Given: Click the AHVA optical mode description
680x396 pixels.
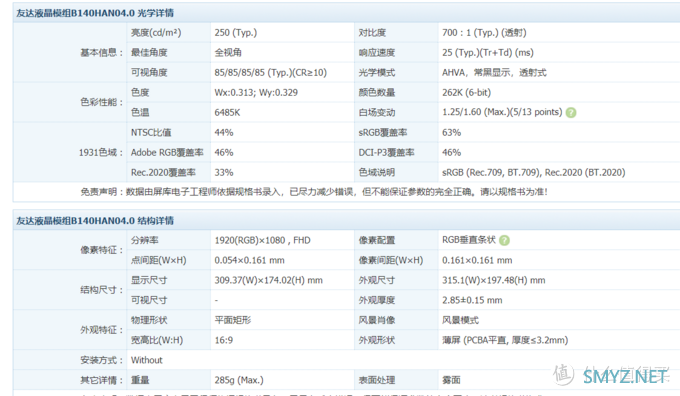Looking at the screenshot, I should coord(494,72).
